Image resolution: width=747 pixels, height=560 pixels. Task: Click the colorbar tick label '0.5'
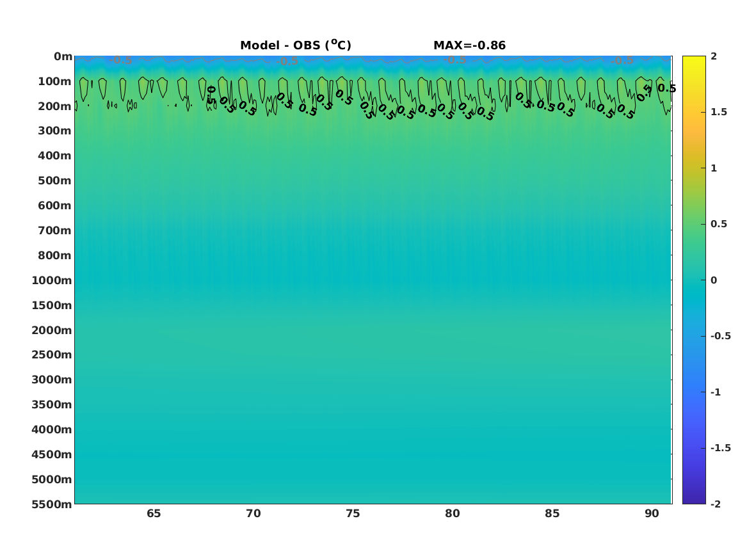click(x=719, y=224)
